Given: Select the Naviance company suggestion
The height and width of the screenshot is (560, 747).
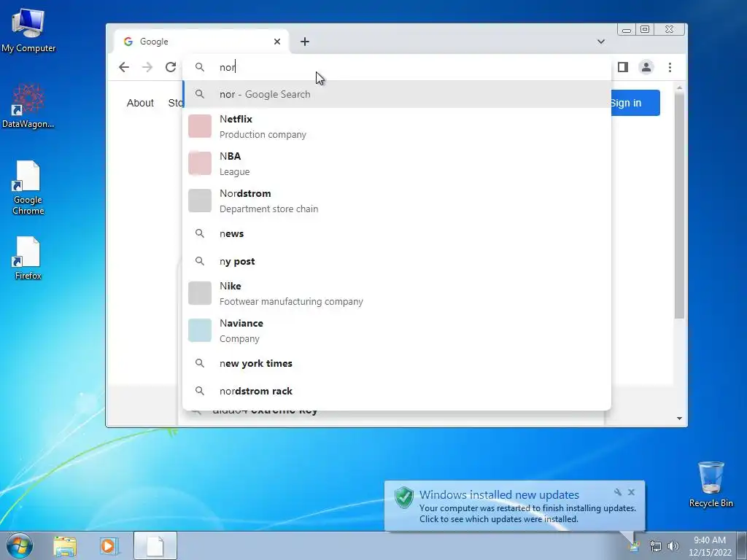Looking at the screenshot, I should click(x=396, y=330).
